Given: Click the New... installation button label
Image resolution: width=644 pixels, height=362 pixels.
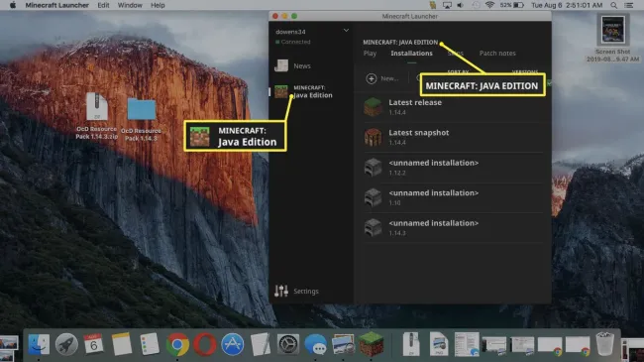Looking at the screenshot, I should (389, 78).
